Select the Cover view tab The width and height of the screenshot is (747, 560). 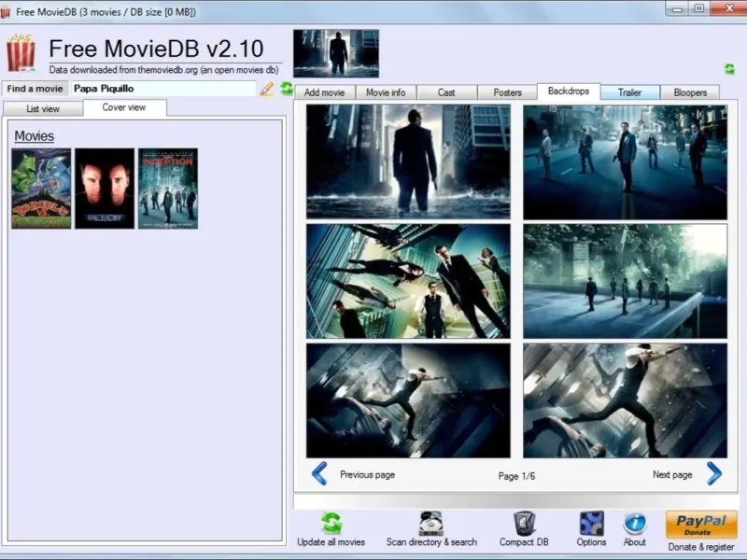click(x=124, y=107)
